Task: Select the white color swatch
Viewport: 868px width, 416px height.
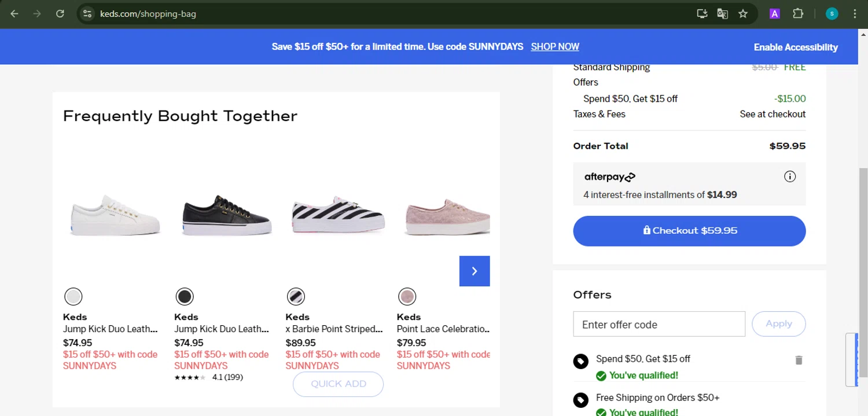Action: (x=73, y=297)
